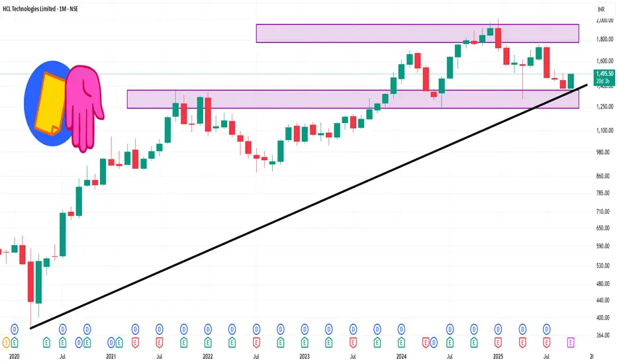Click the purple upcoming earnings E marker

point(573,341)
